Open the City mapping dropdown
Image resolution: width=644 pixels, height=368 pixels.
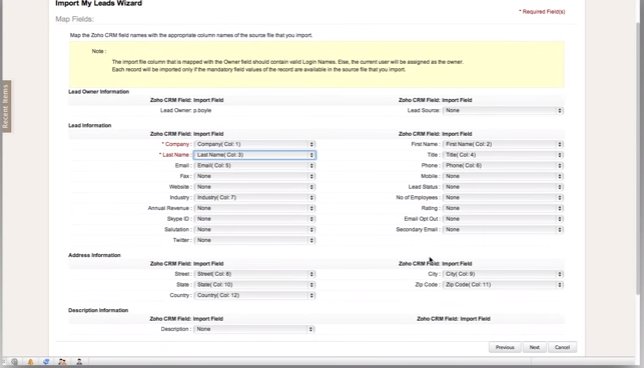[503, 274]
